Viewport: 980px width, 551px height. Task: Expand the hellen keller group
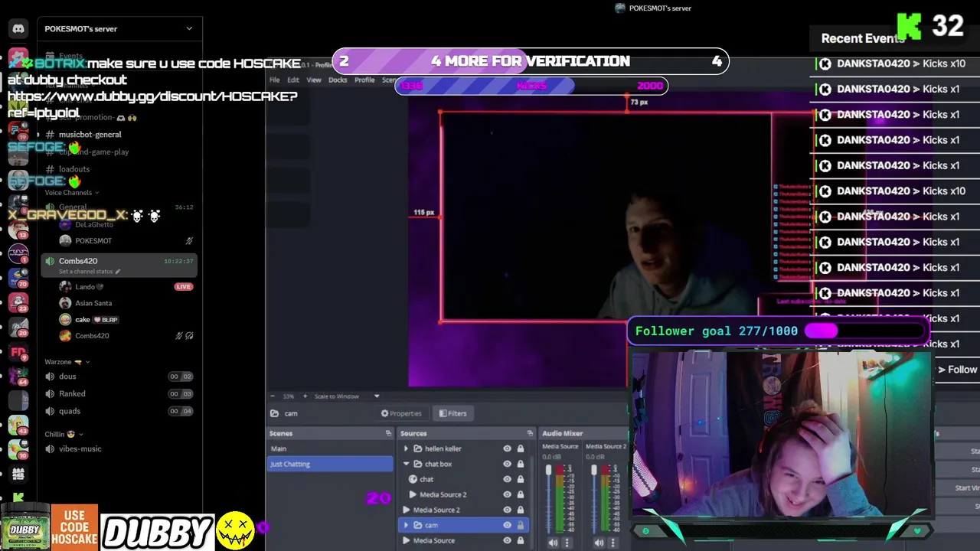(407, 448)
